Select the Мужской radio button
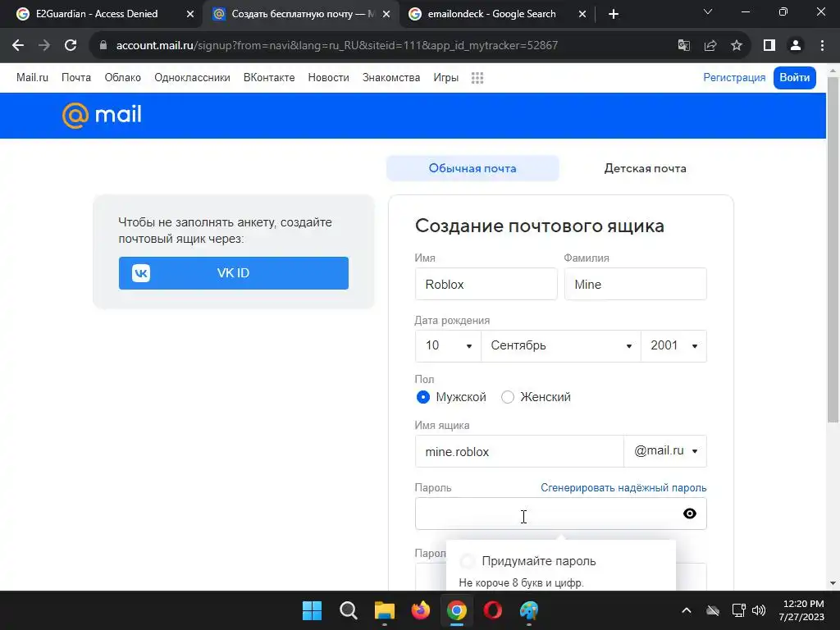840x630 pixels. pyautogui.click(x=422, y=397)
